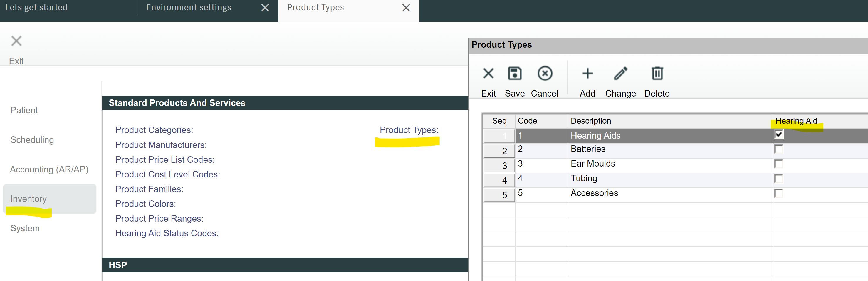Click the Save disk icon

515,73
